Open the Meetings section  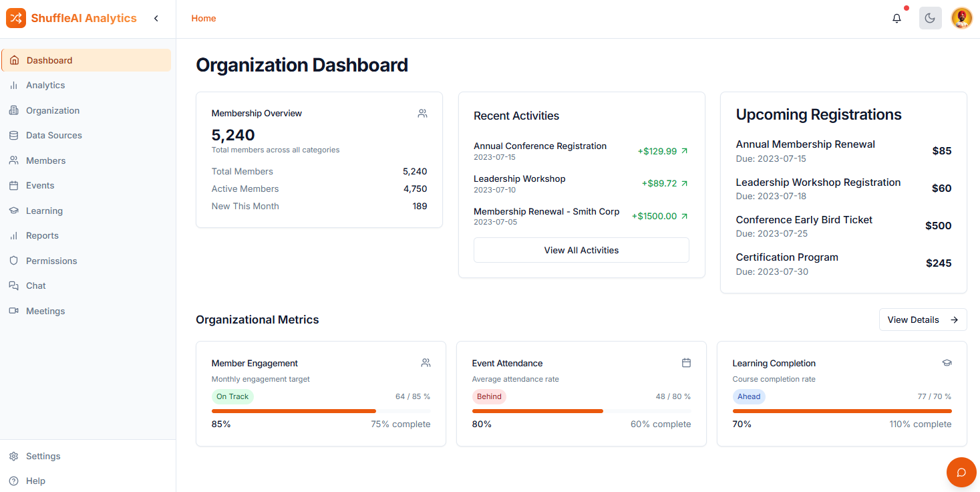[x=45, y=311]
